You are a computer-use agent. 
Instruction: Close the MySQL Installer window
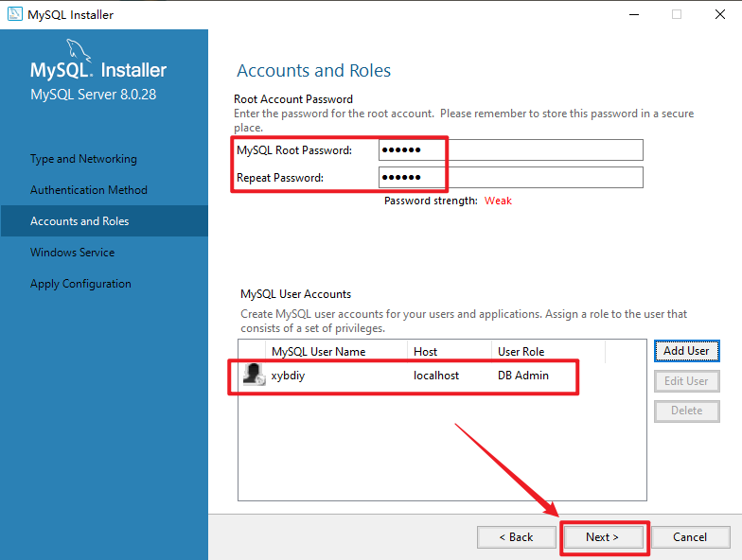720,14
